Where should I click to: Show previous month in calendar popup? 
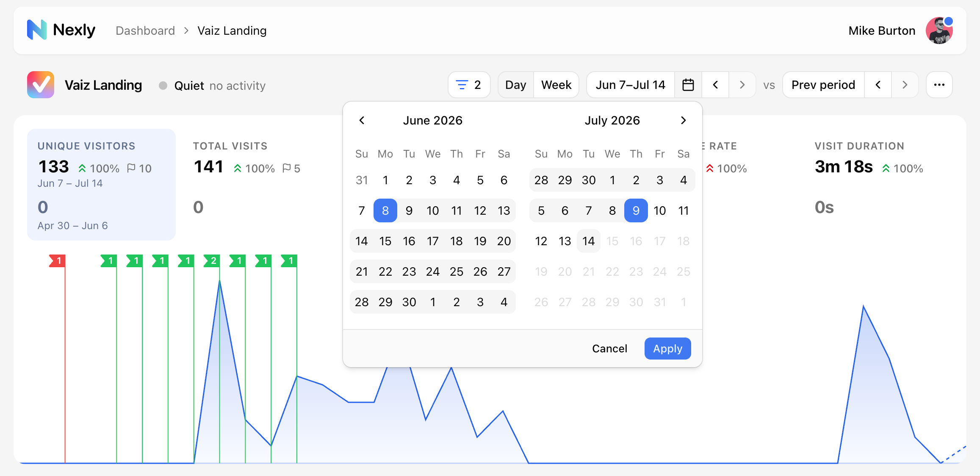[362, 120]
